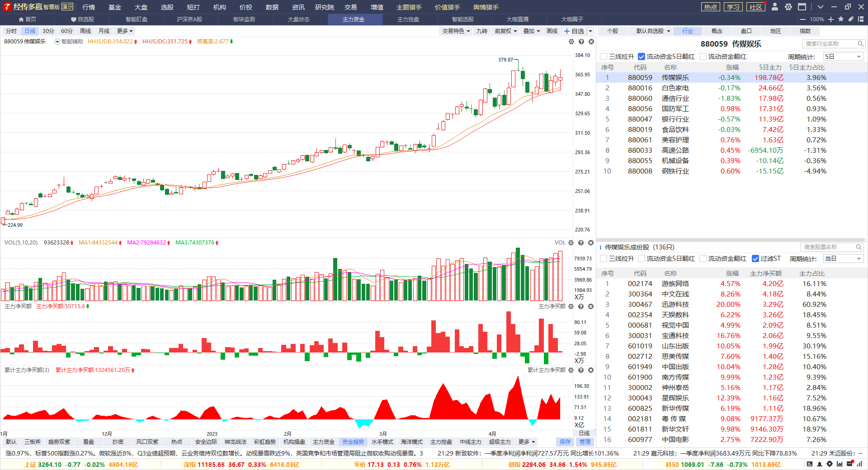868x470 pixels.
Task: Close the main K-line chart panel
Action: [x=591, y=42]
